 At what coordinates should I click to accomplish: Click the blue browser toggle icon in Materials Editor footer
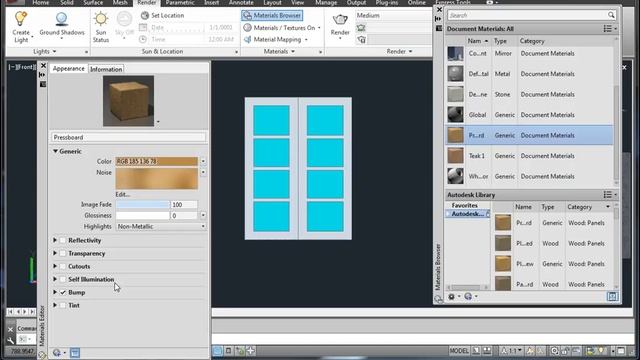(75, 353)
